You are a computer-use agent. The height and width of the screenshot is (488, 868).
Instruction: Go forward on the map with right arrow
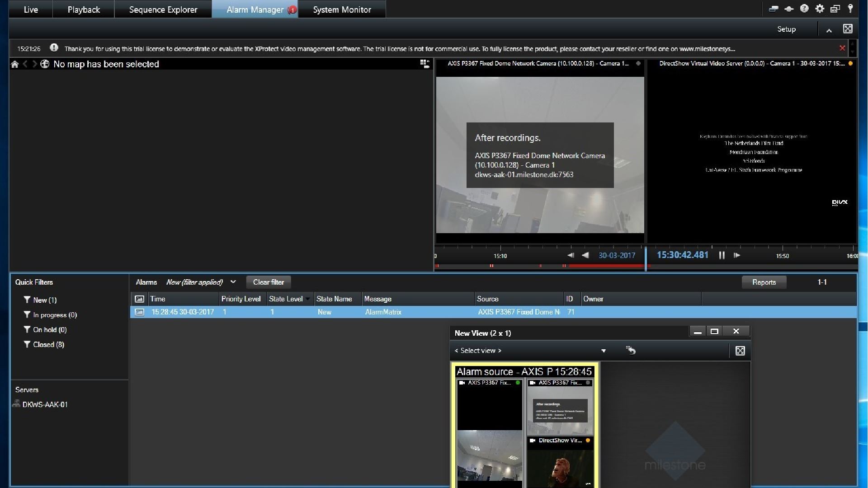pos(34,64)
